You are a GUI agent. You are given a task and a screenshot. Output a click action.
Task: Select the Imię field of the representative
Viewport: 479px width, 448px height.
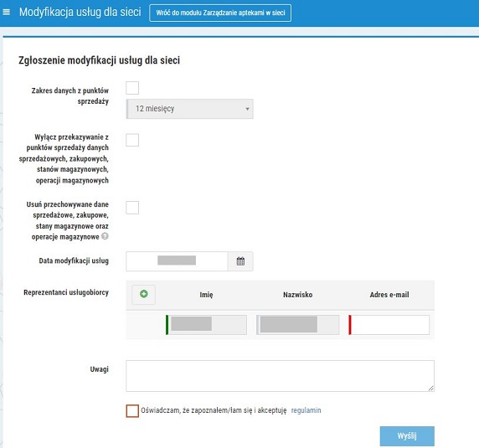pos(206,325)
